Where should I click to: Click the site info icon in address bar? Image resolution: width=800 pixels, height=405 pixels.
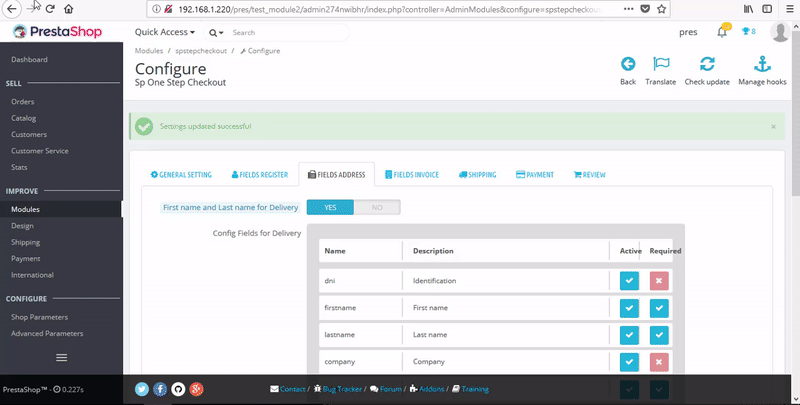pos(157,9)
